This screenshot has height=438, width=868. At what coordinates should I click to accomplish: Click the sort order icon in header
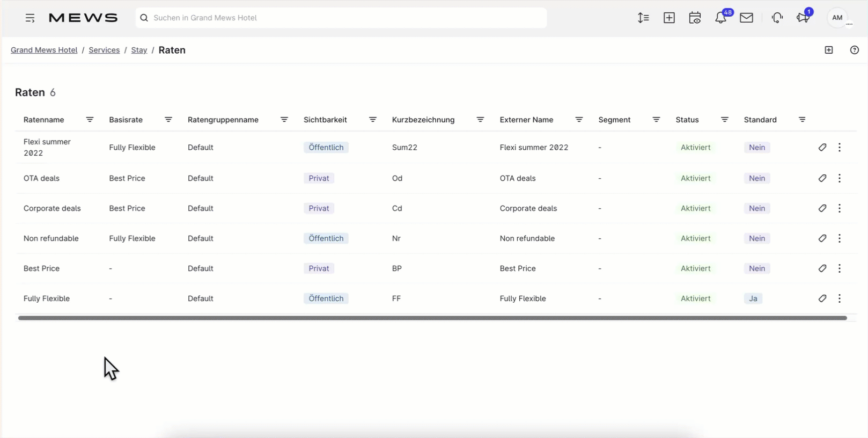pos(643,18)
